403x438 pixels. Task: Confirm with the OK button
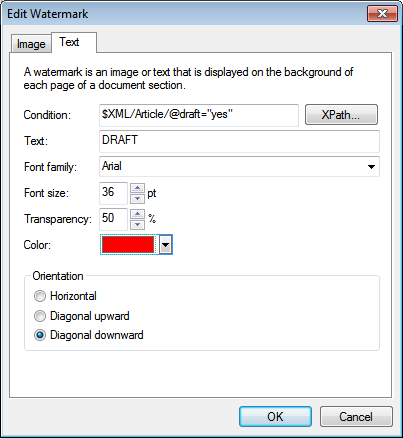[x=275, y=417]
